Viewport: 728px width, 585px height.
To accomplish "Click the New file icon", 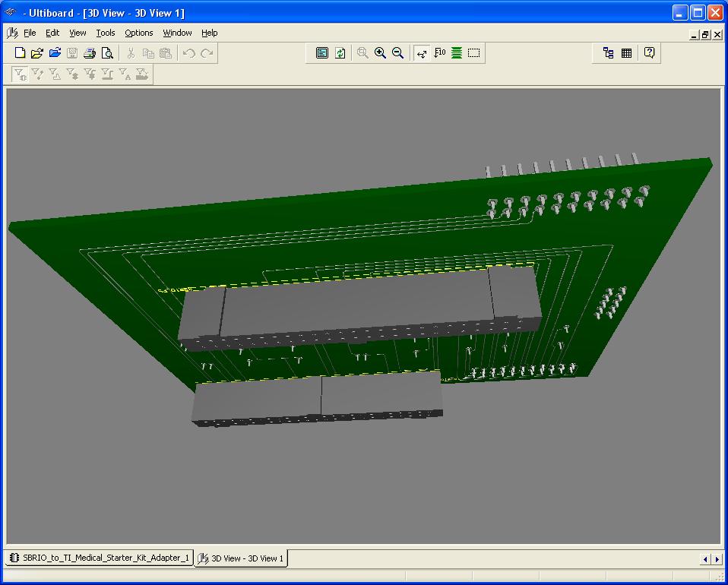I will [x=21, y=53].
